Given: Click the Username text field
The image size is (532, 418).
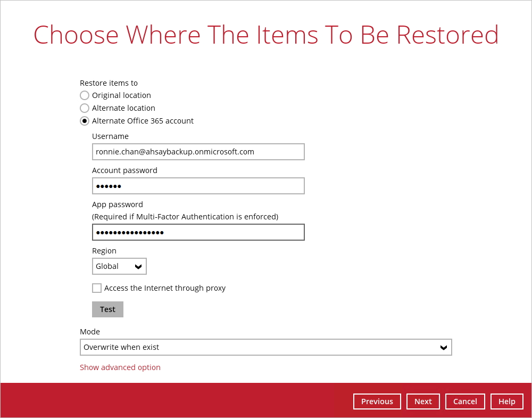Looking at the screenshot, I should (198, 152).
